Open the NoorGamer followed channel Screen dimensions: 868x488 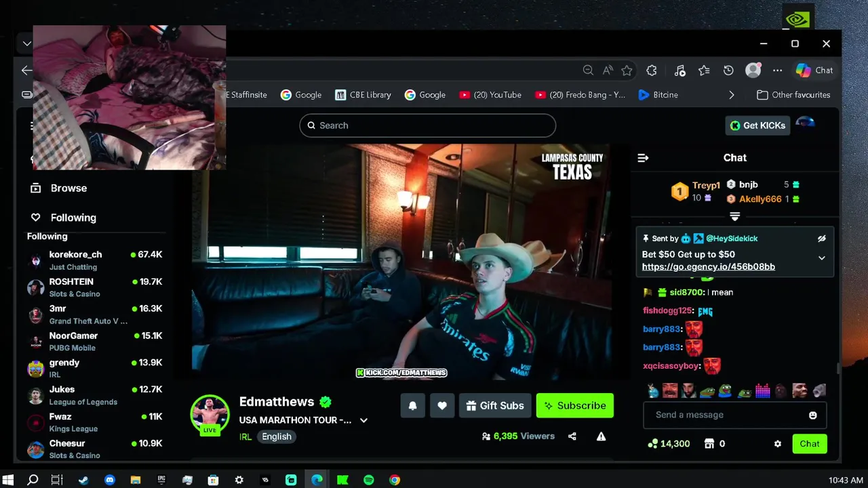(96, 341)
